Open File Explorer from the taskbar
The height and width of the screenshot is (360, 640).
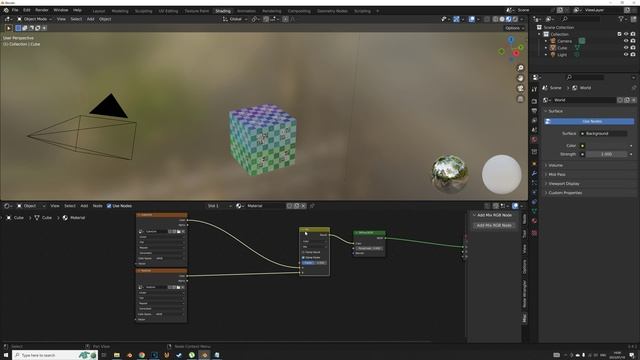point(117,355)
